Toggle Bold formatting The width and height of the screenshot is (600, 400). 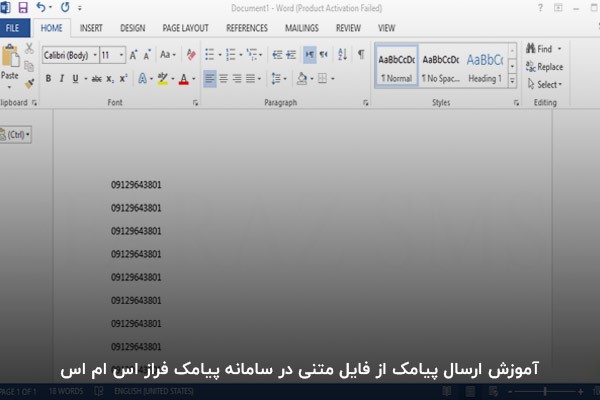[x=48, y=78]
